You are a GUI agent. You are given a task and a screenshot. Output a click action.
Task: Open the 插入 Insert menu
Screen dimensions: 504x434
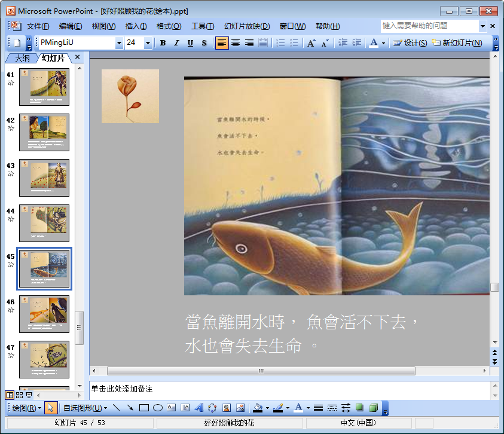coord(136,26)
